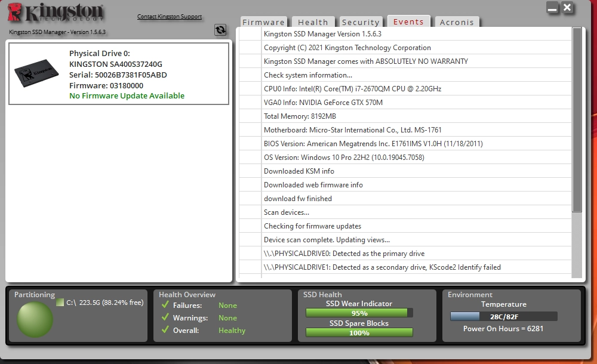
Task: Click the refresh drive list icon
Action: [220, 30]
